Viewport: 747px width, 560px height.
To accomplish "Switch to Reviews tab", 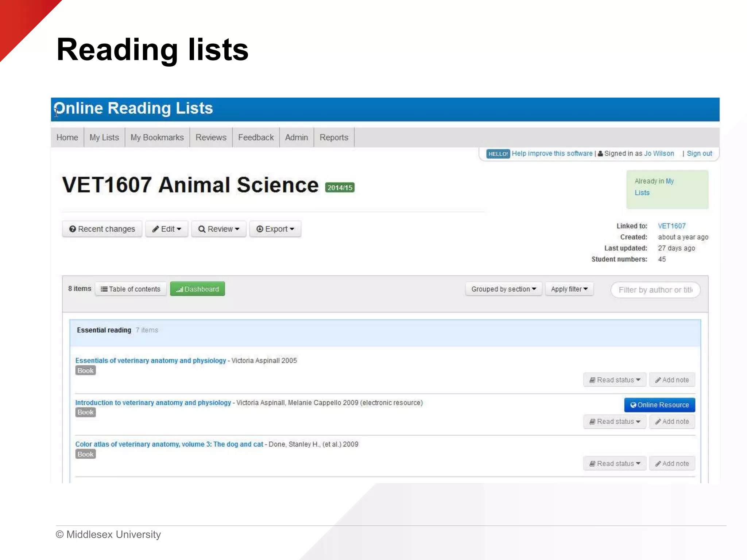I will [211, 137].
